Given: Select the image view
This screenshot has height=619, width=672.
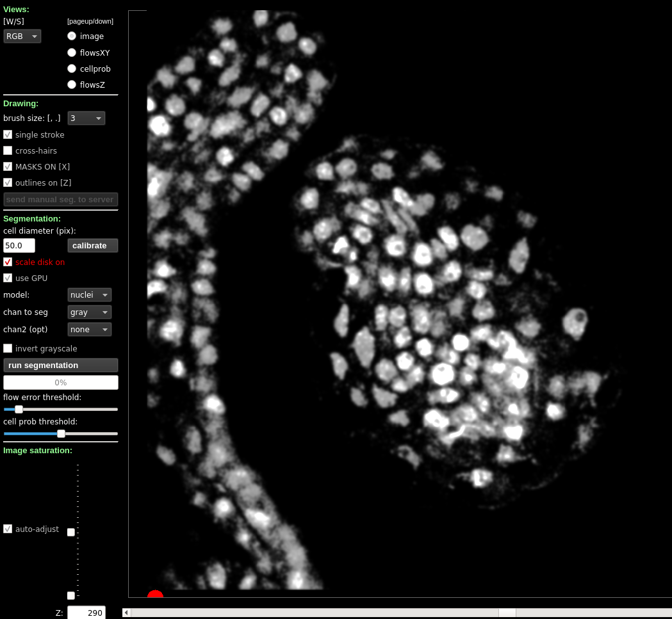Looking at the screenshot, I should click(72, 36).
